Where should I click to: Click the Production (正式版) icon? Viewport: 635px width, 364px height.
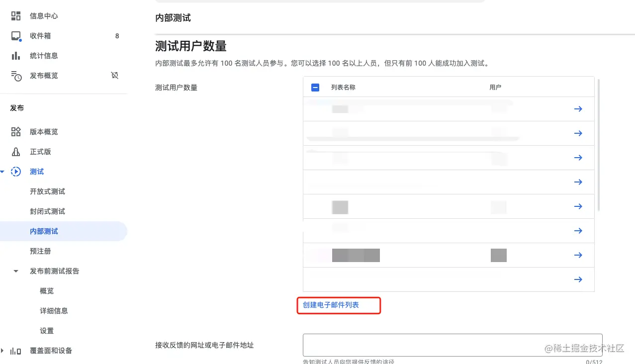[x=16, y=152]
